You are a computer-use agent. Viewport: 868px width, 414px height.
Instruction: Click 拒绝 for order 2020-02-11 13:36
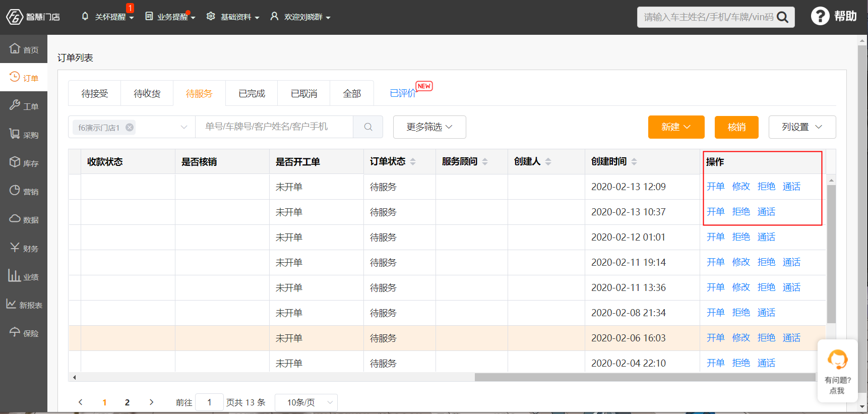(x=766, y=287)
